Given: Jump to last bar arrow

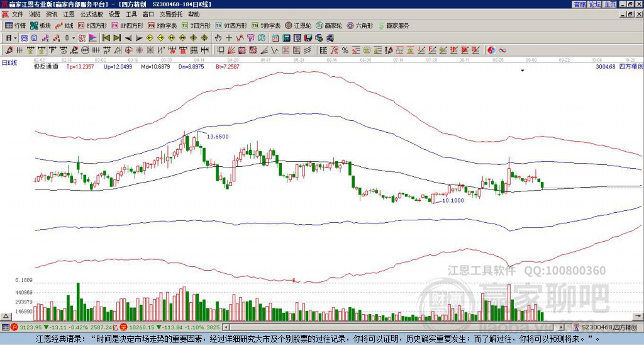Looking at the screenshot, I should pos(117,38).
